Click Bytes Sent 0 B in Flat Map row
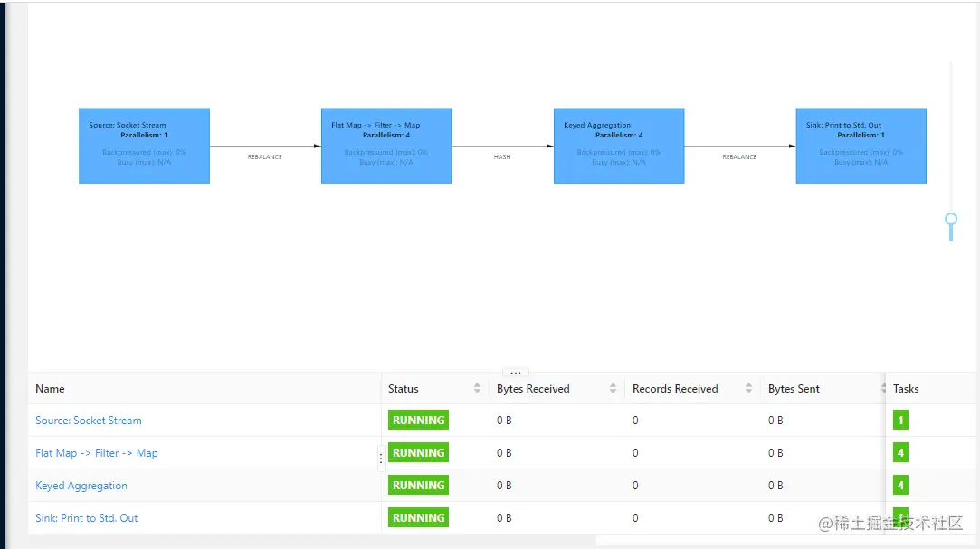This screenshot has height=549, width=980. coord(775,453)
